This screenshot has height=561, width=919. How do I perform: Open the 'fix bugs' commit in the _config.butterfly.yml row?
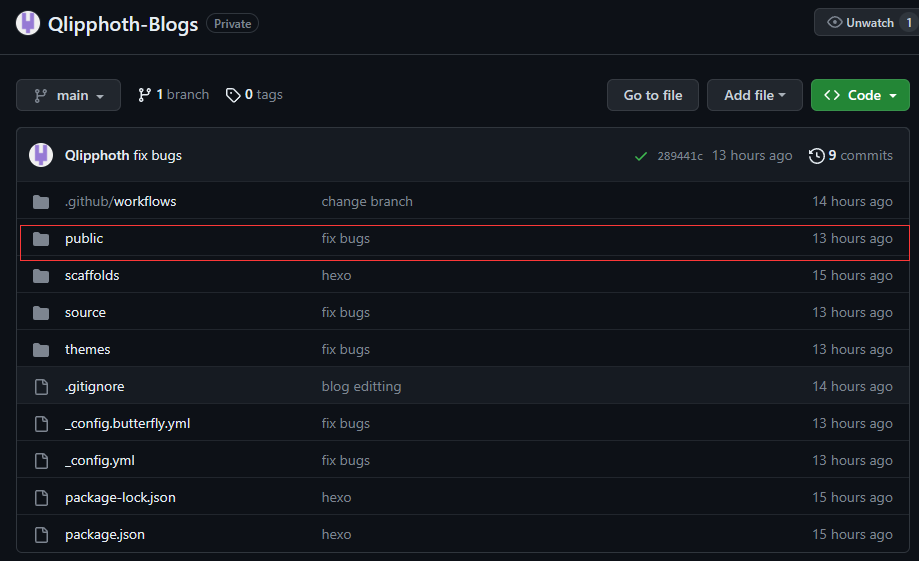click(346, 423)
